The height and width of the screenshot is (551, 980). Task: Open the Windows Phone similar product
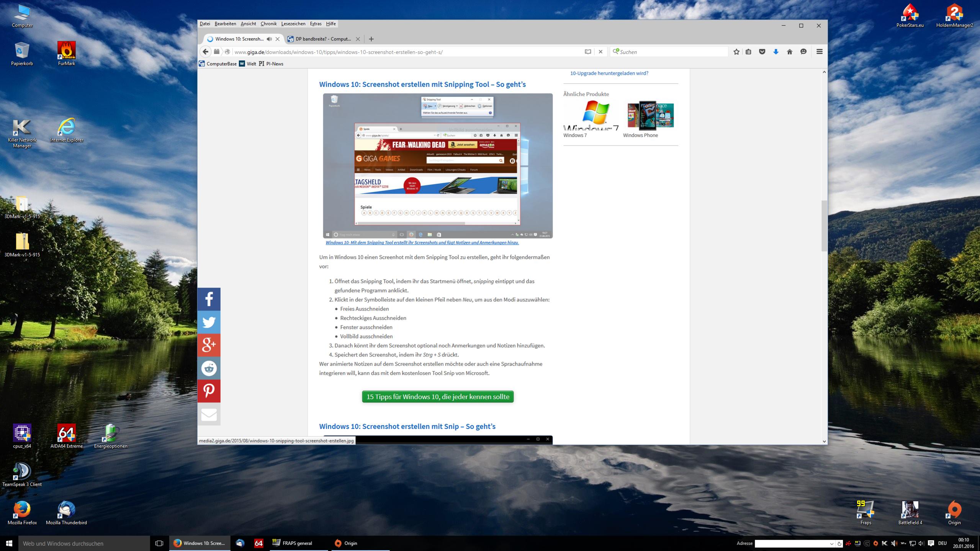coord(650,119)
